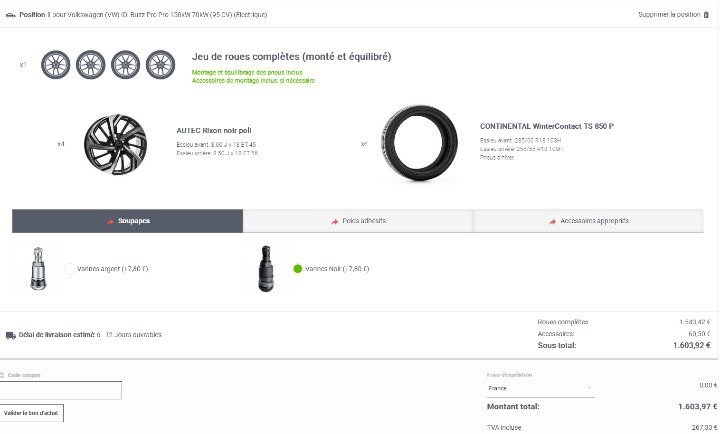
Task: Click the car icon beside Position 1
Action: point(10,15)
